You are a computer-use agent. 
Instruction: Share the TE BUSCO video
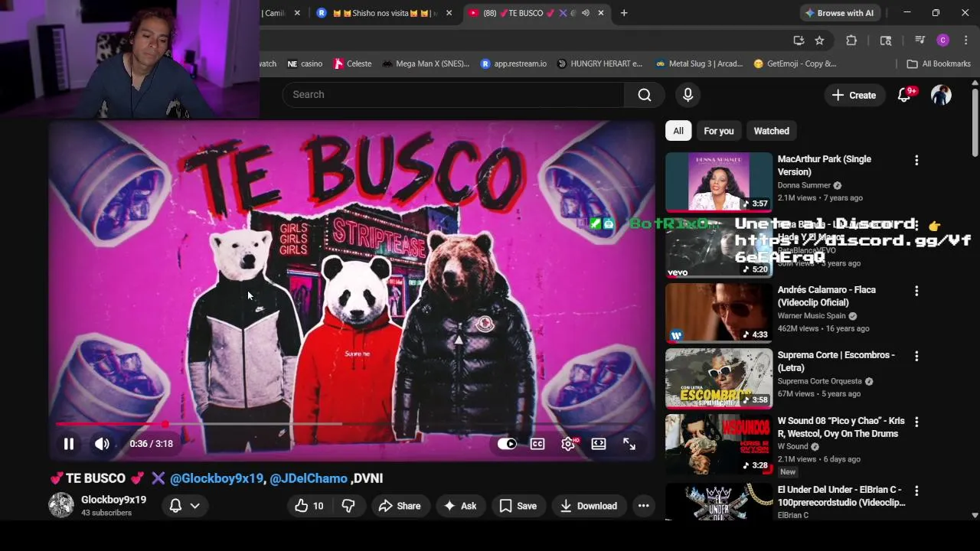click(400, 506)
